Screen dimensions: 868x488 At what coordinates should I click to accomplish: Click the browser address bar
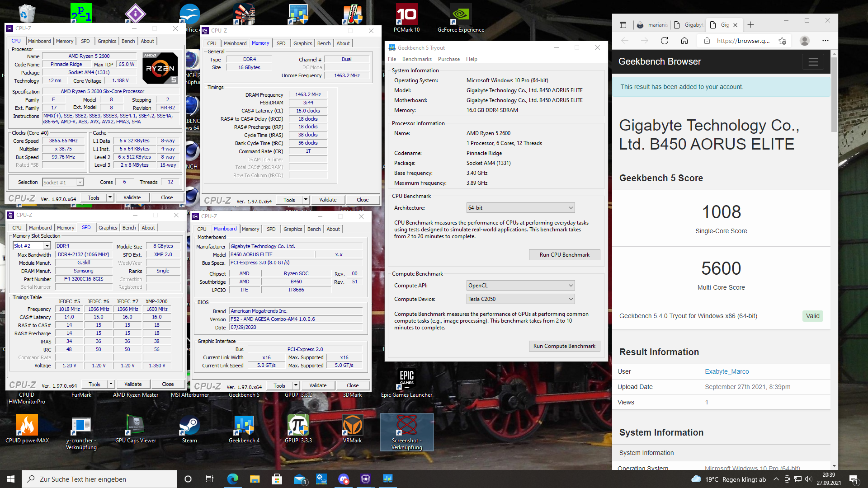pyautogui.click(x=743, y=41)
